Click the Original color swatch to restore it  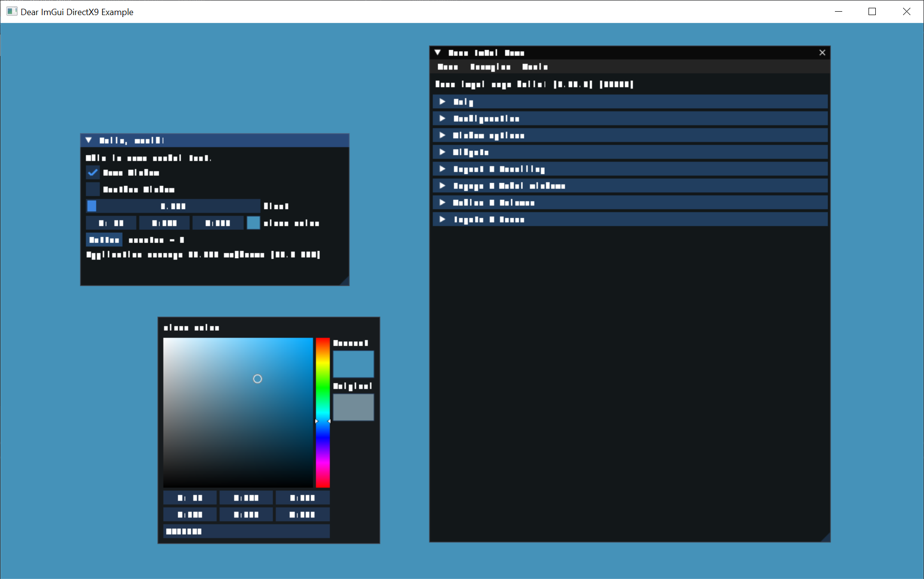pos(353,407)
